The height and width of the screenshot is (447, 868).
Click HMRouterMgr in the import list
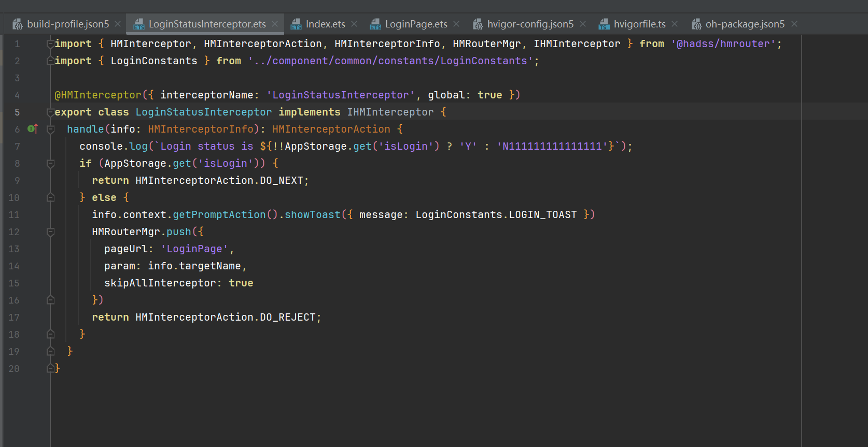[487, 44]
